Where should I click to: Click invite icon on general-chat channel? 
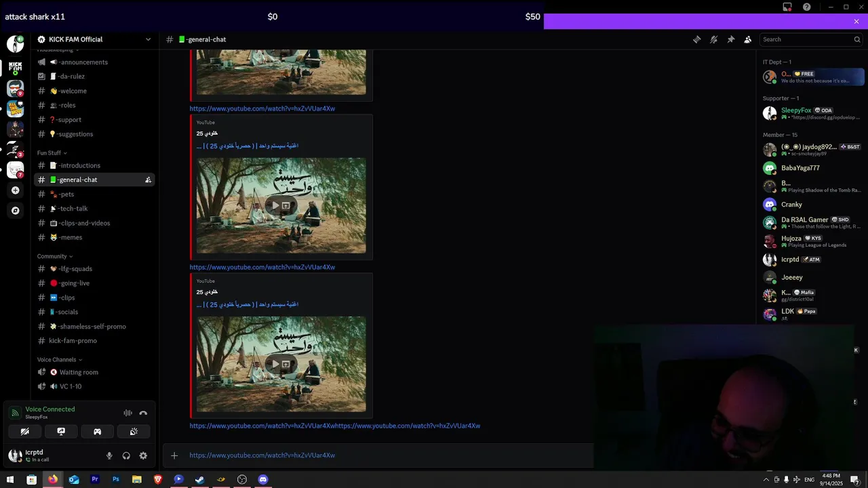tap(148, 180)
